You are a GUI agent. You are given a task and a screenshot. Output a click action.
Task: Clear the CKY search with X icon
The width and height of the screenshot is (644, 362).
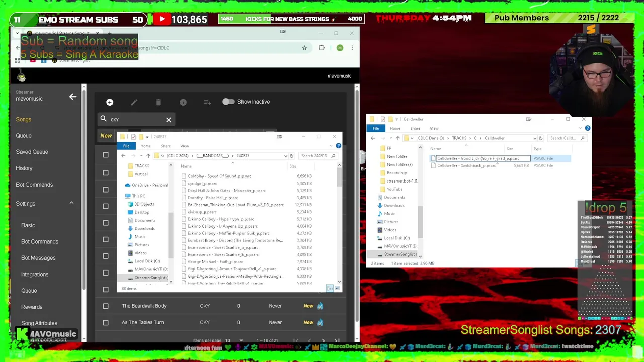[169, 120]
